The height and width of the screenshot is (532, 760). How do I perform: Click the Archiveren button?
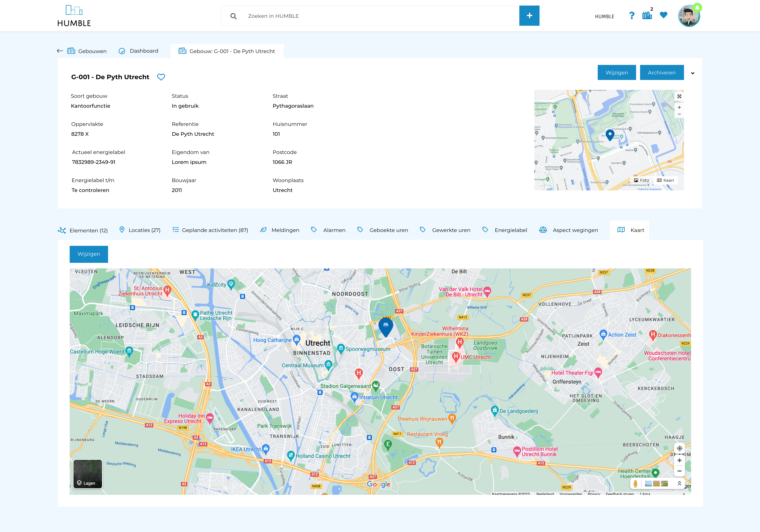661,72
